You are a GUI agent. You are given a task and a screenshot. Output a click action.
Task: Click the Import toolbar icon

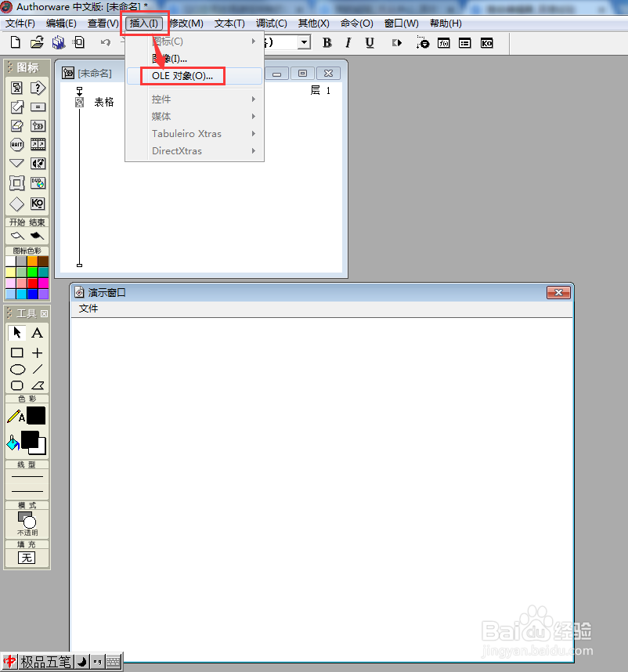pos(79,42)
